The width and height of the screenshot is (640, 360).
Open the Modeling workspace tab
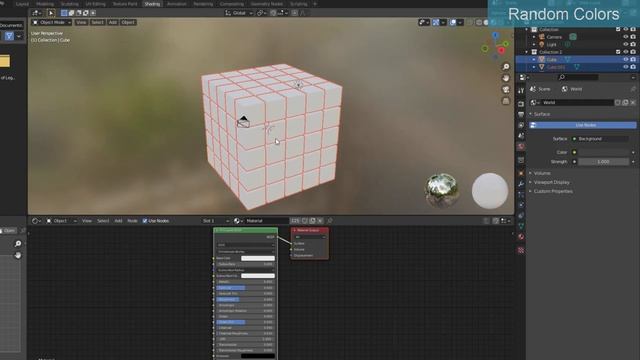point(45,4)
